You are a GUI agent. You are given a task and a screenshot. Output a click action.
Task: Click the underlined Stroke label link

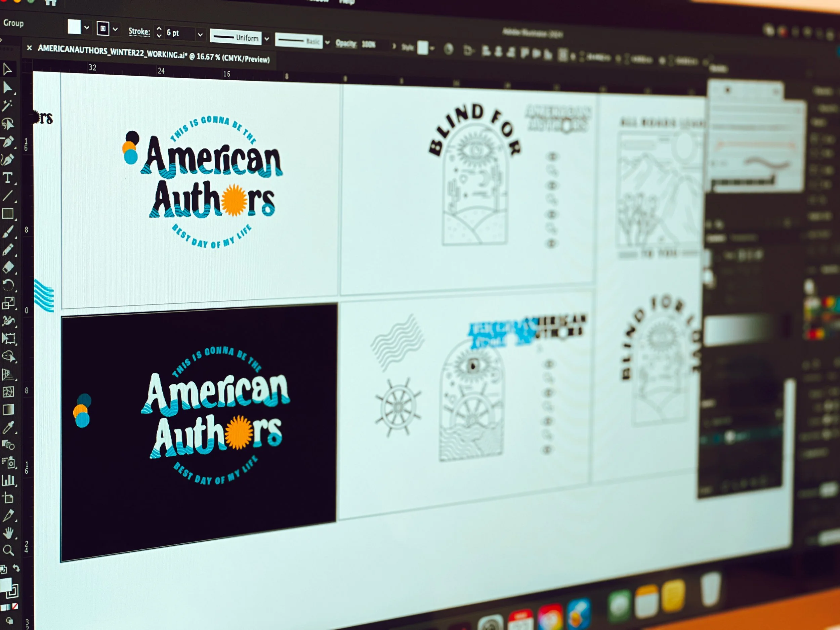(139, 31)
